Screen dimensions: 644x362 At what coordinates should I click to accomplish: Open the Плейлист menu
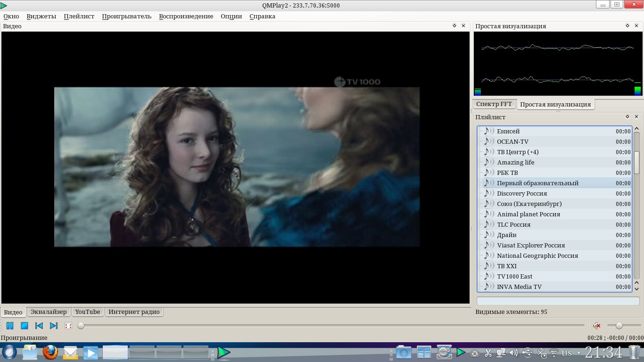coord(79,16)
